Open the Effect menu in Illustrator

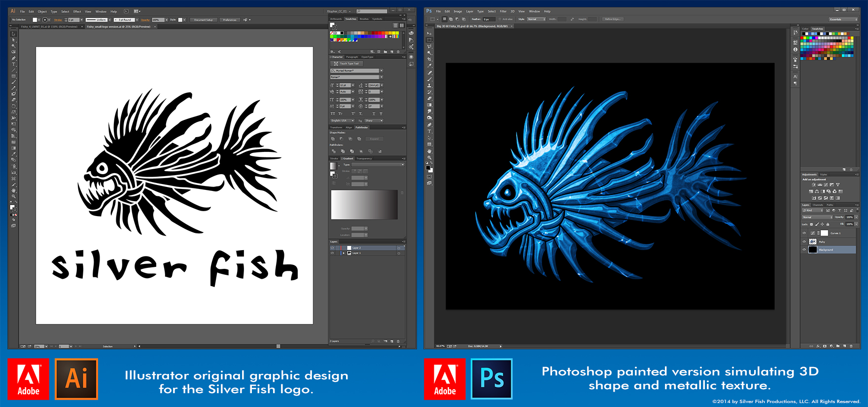pos(77,11)
